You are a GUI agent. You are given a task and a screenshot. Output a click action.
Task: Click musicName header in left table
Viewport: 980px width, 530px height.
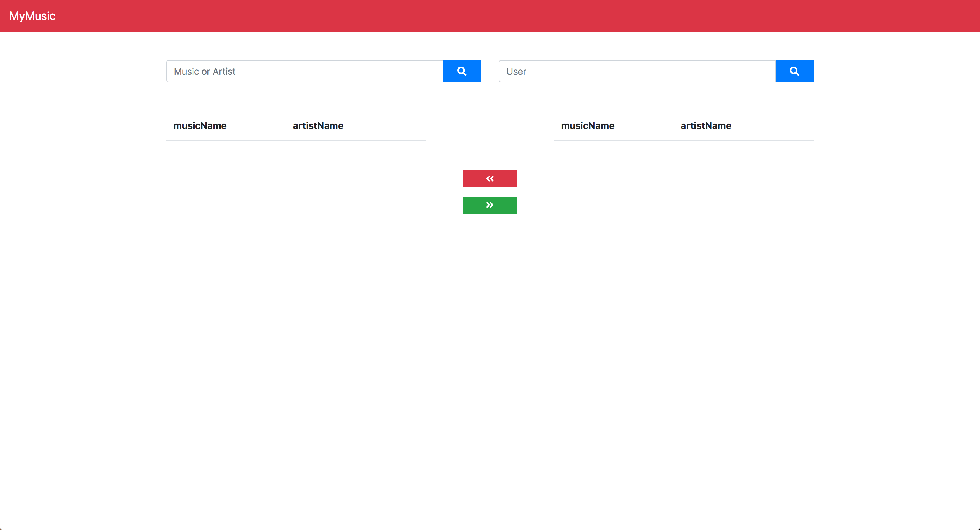200,126
